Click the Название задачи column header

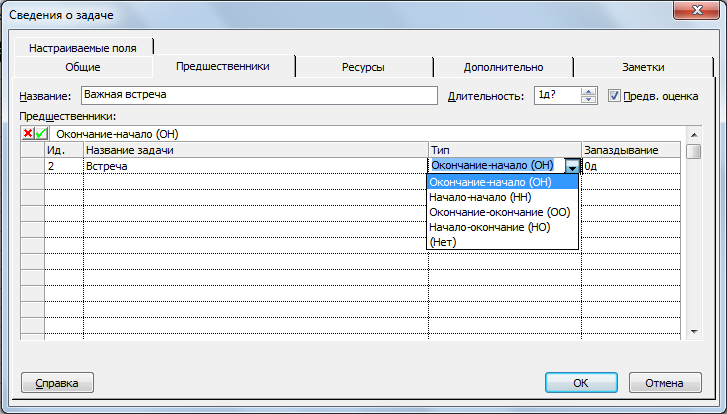click(x=255, y=150)
